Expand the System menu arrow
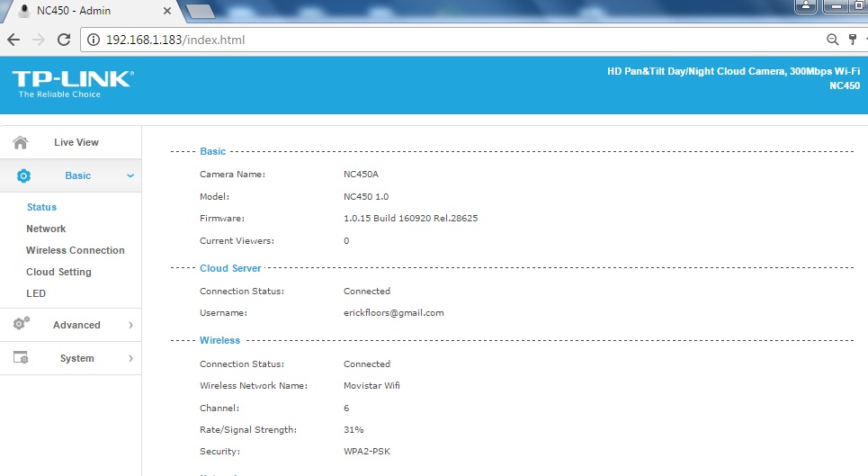This screenshot has width=868, height=476. (x=130, y=358)
